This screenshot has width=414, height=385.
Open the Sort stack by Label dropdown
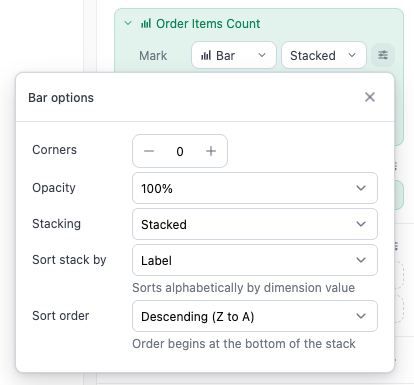(255, 260)
